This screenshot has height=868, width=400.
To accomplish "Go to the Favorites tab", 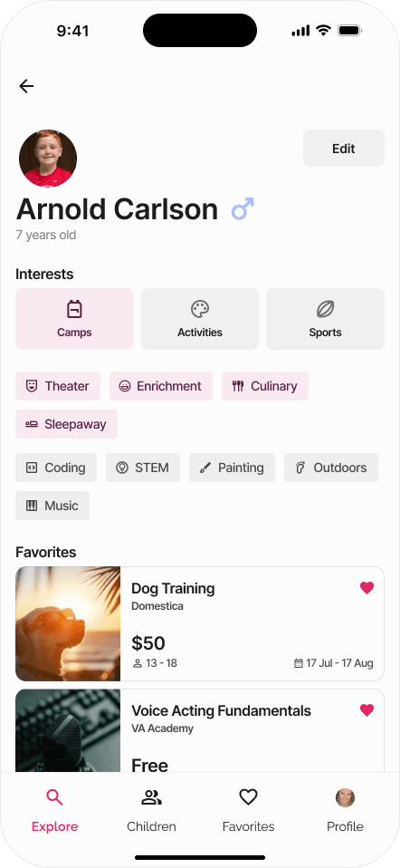I will 248,810.
